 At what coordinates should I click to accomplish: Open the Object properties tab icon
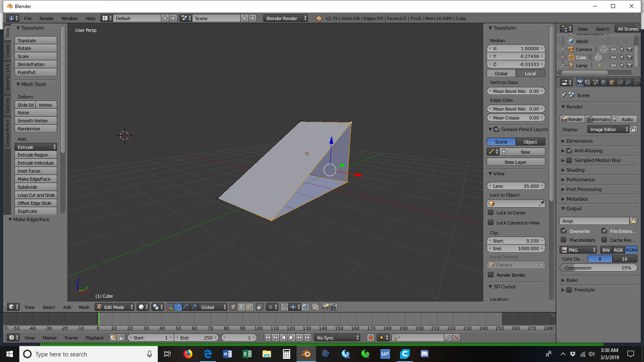pos(612,82)
